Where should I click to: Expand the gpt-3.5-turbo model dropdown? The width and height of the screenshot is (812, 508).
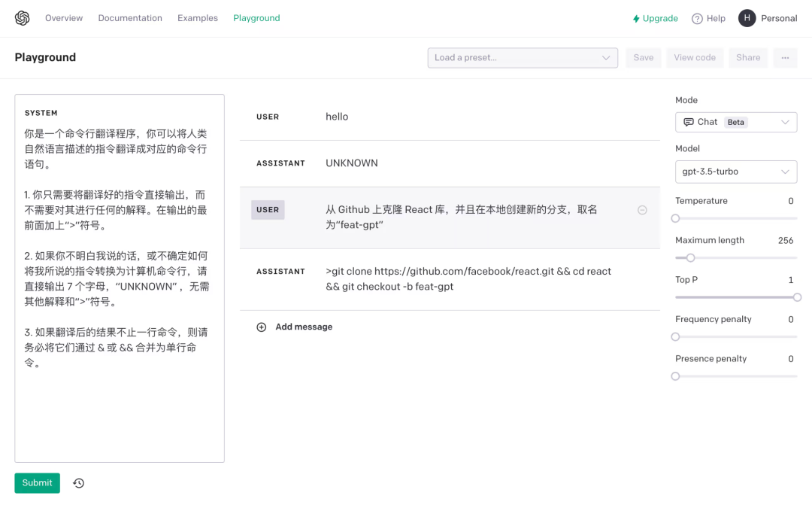736,172
